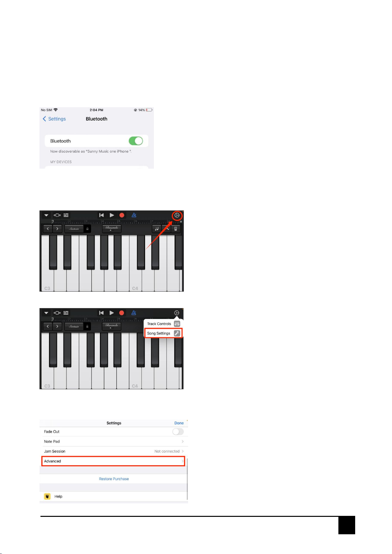Tap the yellow Help book icon
392x554 pixels.
pyautogui.click(x=47, y=496)
